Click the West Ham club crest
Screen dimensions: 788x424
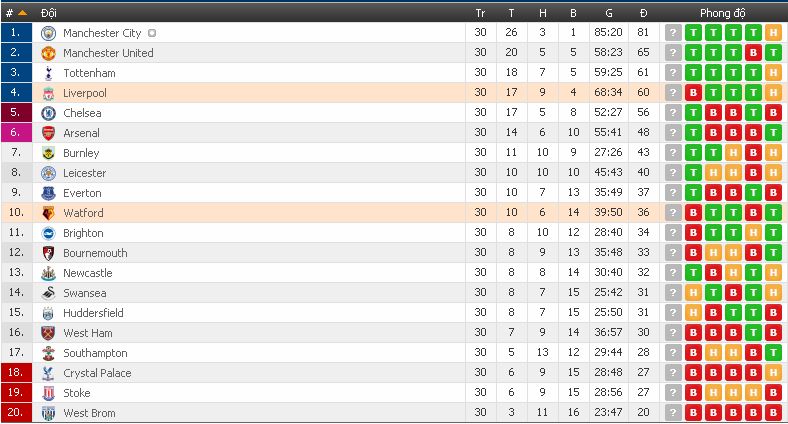pos(48,333)
